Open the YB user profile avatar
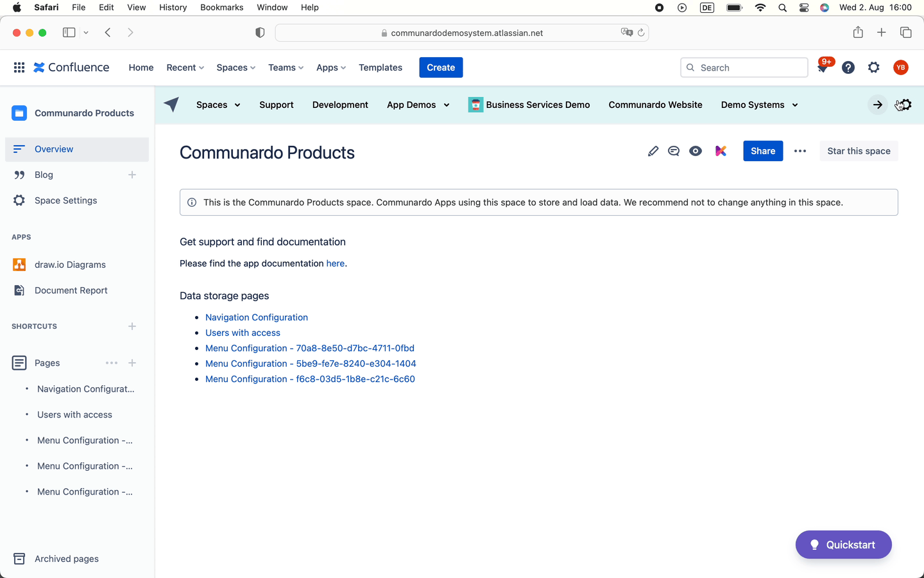Image resolution: width=924 pixels, height=578 pixels. pos(901,67)
